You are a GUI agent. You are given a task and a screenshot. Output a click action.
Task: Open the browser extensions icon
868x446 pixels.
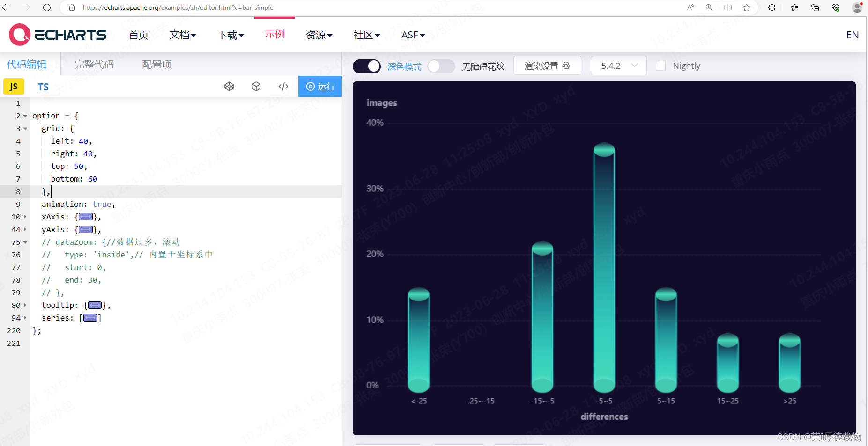pyautogui.click(x=772, y=7)
